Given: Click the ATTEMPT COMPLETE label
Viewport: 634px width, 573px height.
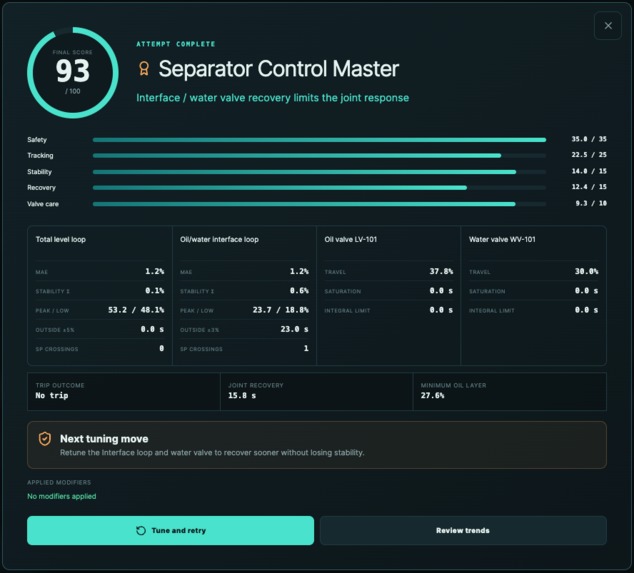Looking at the screenshot, I should click(175, 44).
